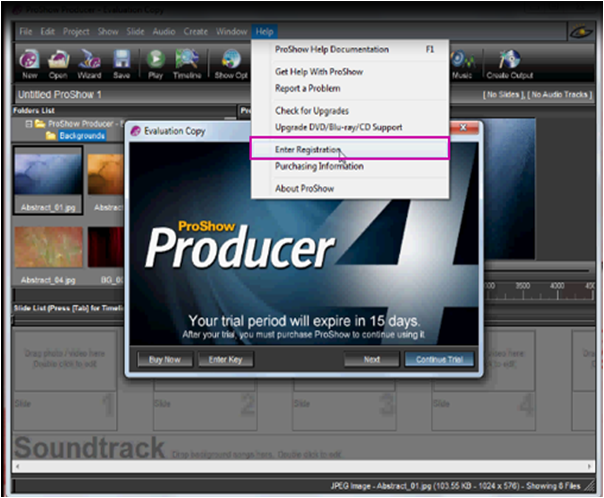Select the Backgrounds folder
Screen dimensions: 604x498
tap(82, 136)
